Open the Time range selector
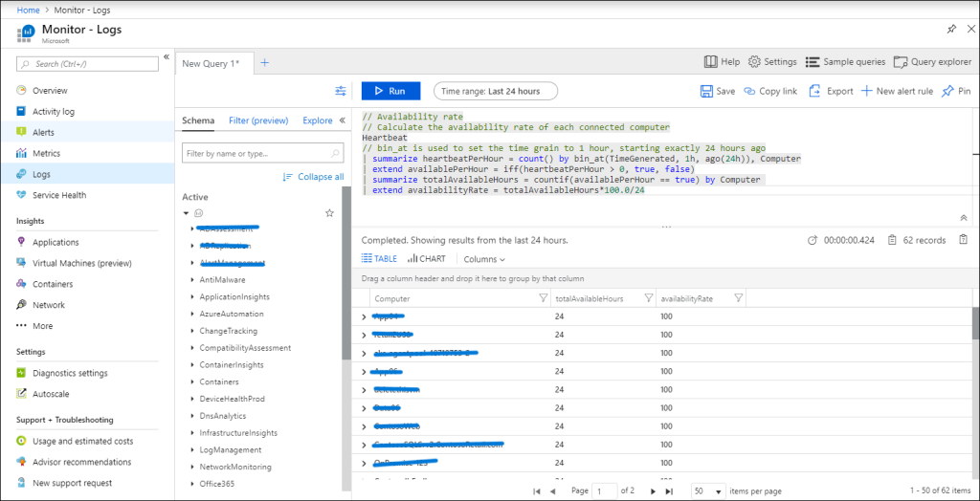 coord(495,91)
